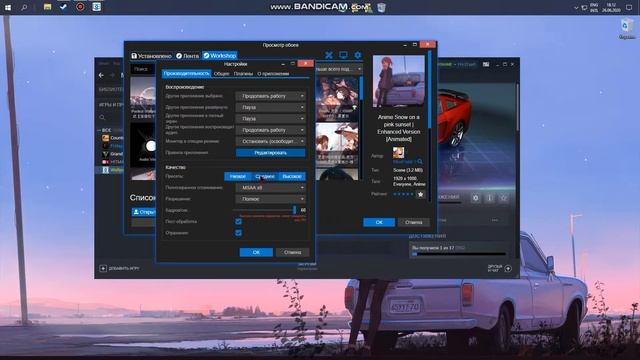Select medium quality preset
Viewport: 640px width, 360px height.
pos(264,176)
